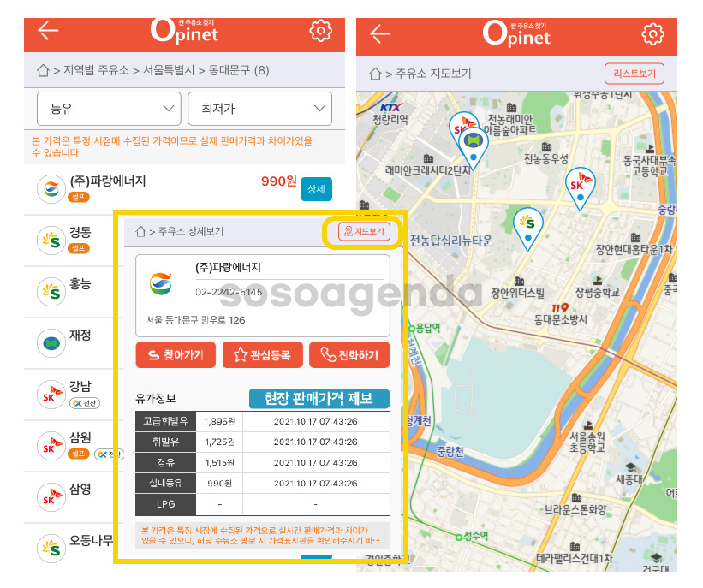Screen dimensions: 703x588
Task: Open sort order dropdown showing 최저가
Action: (260, 109)
